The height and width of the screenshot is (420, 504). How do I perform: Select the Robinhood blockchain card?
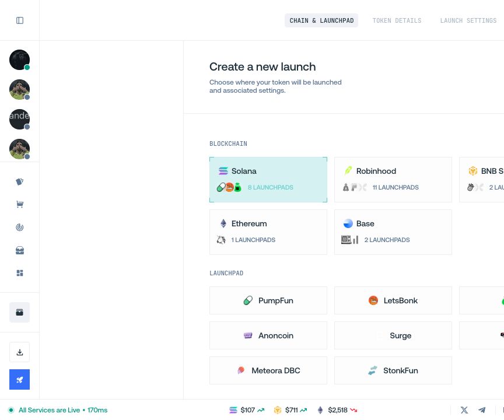click(x=393, y=180)
